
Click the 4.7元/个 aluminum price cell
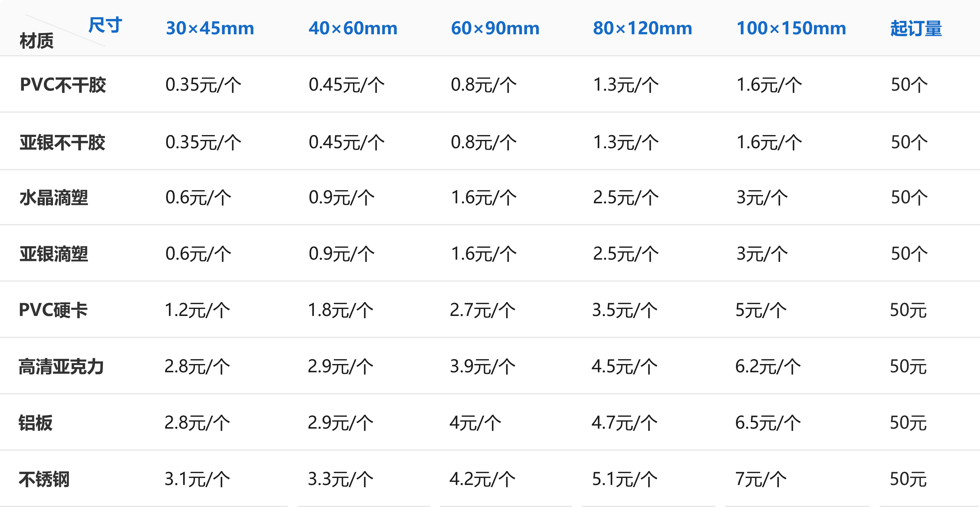click(x=624, y=423)
